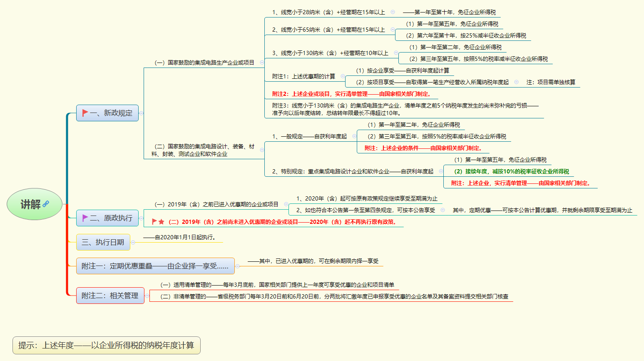Image resolution: width=644 pixels, height=361 pixels.
Task: Collapse 附注1:上述优惠期的计算 node
Action: tap(343, 76)
